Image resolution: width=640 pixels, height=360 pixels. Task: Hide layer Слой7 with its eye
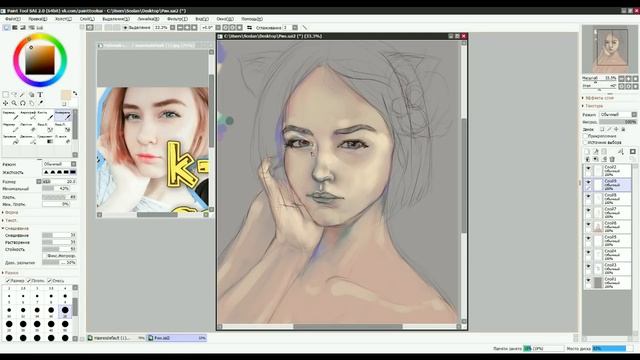pyautogui.click(x=588, y=210)
